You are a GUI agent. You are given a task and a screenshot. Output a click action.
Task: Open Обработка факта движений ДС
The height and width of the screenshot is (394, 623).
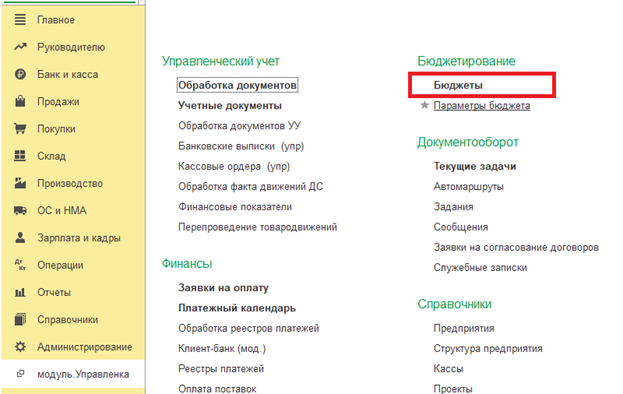250,186
